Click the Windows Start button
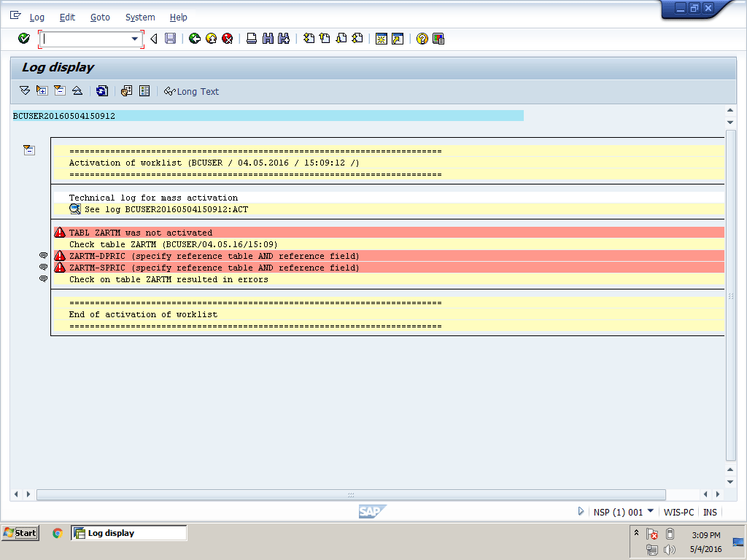This screenshot has width=747, height=560. [x=20, y=533]
